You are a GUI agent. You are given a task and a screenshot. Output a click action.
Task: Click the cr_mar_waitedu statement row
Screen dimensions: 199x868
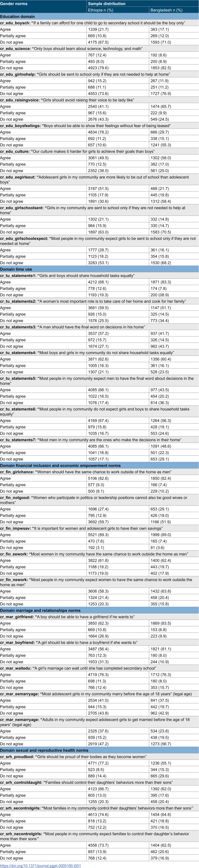(x=99, y=668)
